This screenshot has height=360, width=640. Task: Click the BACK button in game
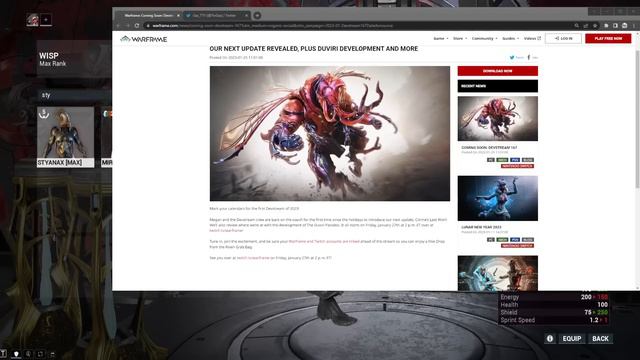point(600,338)
